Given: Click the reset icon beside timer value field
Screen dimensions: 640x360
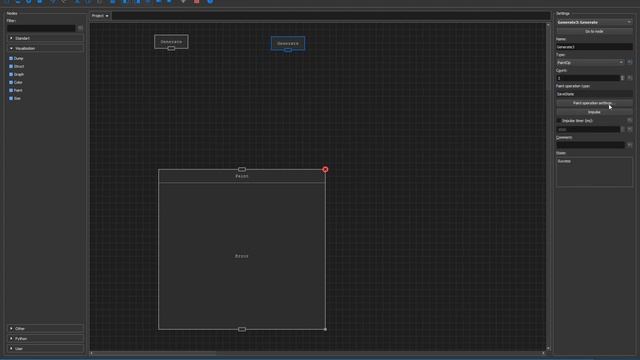Looking at the screenshot, I should click(629, 129).
